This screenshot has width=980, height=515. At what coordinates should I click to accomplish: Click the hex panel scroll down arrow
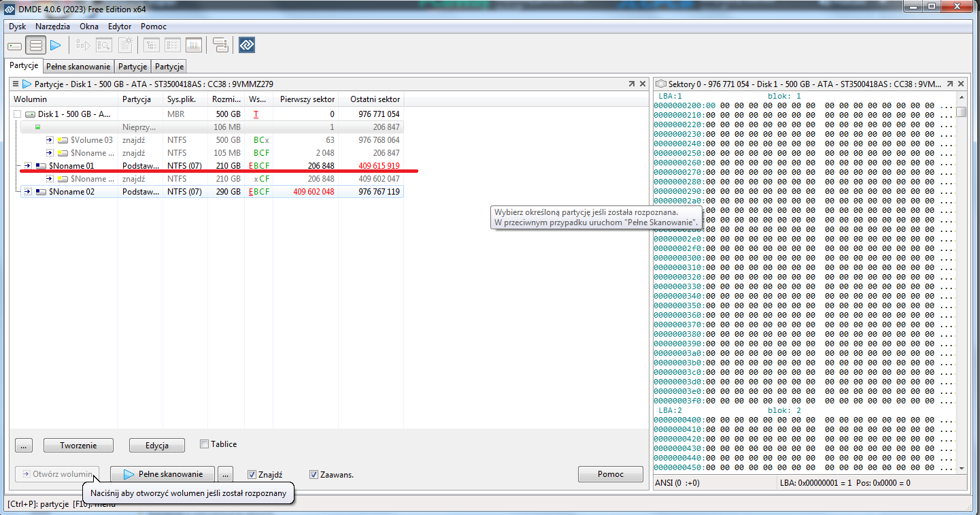tap(961, 468)
